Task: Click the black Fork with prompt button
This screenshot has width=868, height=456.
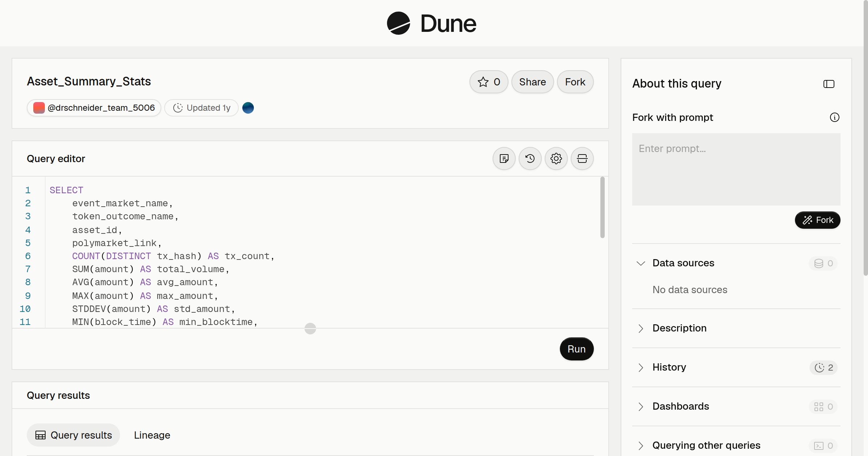Action: tap(817, 220)
